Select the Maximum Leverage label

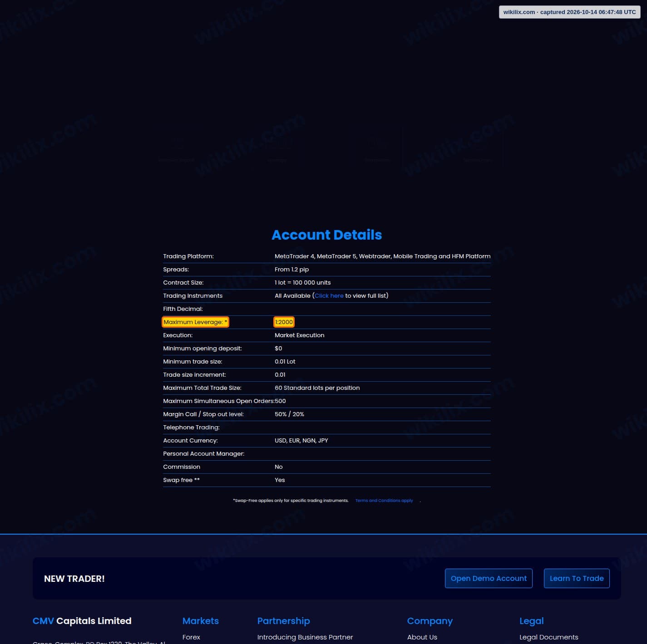point(195,322)
